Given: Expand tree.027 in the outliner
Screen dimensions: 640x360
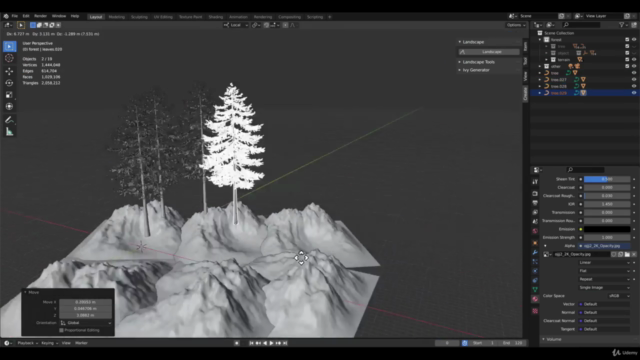Looking at the screenshot, I should pyautogui.click(x=540, y=80).
